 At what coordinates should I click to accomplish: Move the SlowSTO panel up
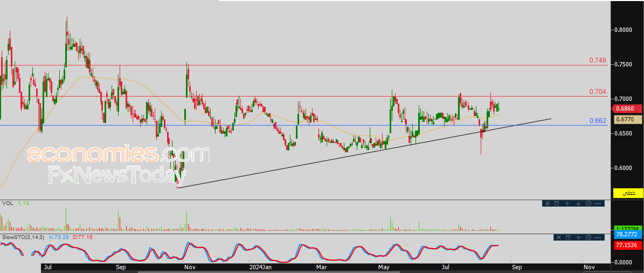coord(578,237)
